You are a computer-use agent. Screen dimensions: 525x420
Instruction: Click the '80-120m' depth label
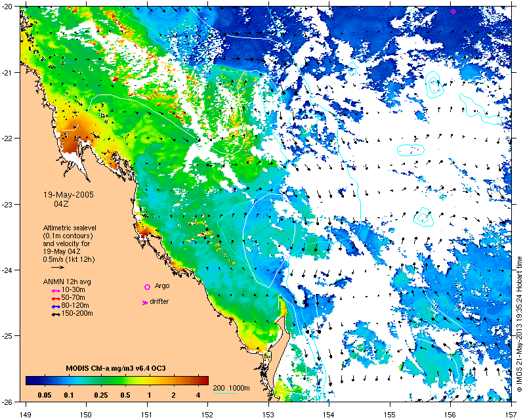tap(75, 305)
